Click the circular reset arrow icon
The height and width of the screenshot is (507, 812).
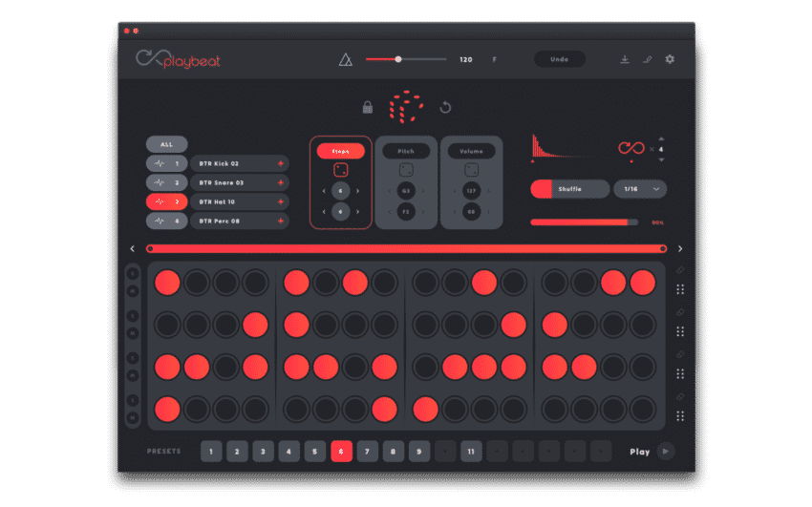tap(445, 107)
